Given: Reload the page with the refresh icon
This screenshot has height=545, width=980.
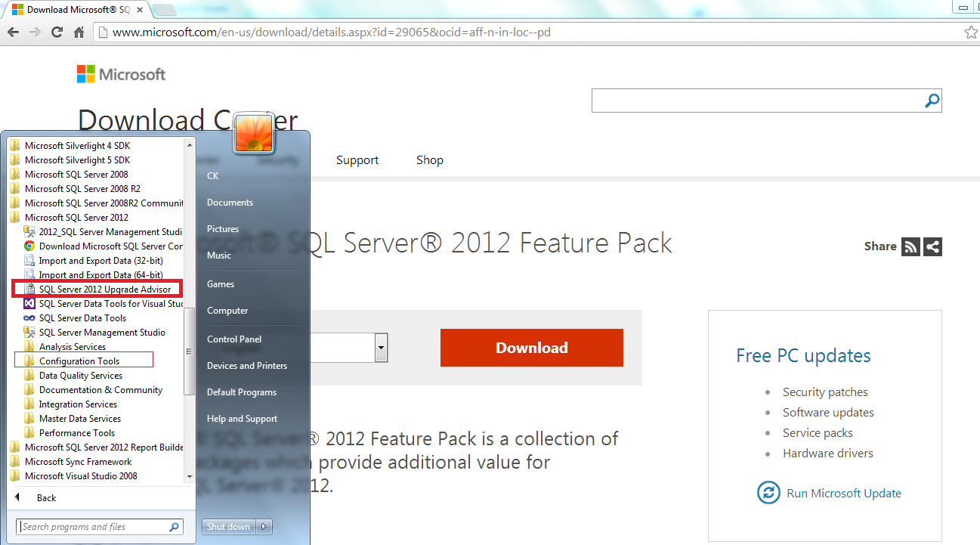Looking at the screenshot, I should [x=57, y=32].
